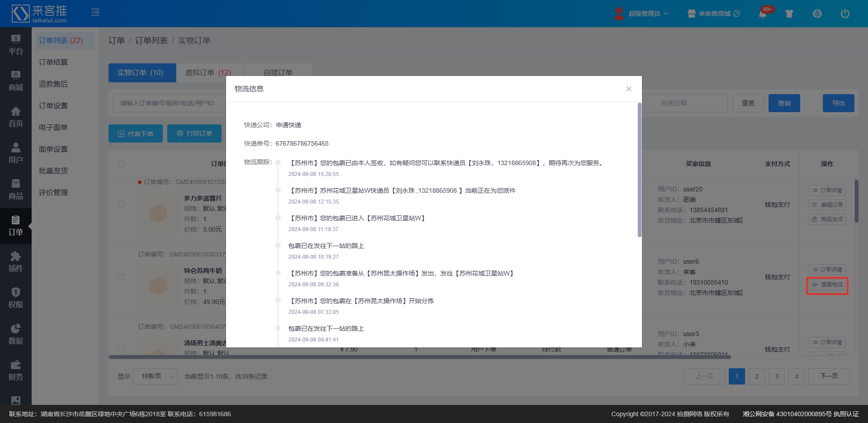The image size is (868, 423).
Task: Click the sidebar collapse menu icon
Action: (x=95, y=13)
